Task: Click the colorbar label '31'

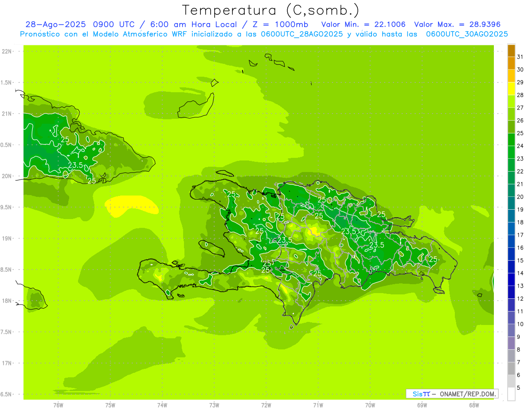Action: 520,57
